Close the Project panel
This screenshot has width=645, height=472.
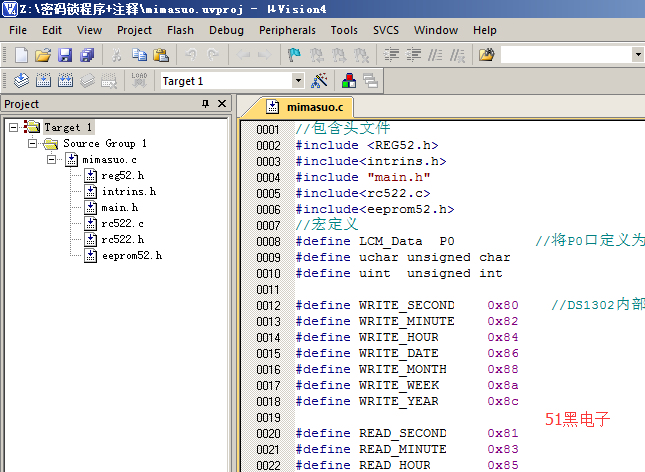(222, 104)
